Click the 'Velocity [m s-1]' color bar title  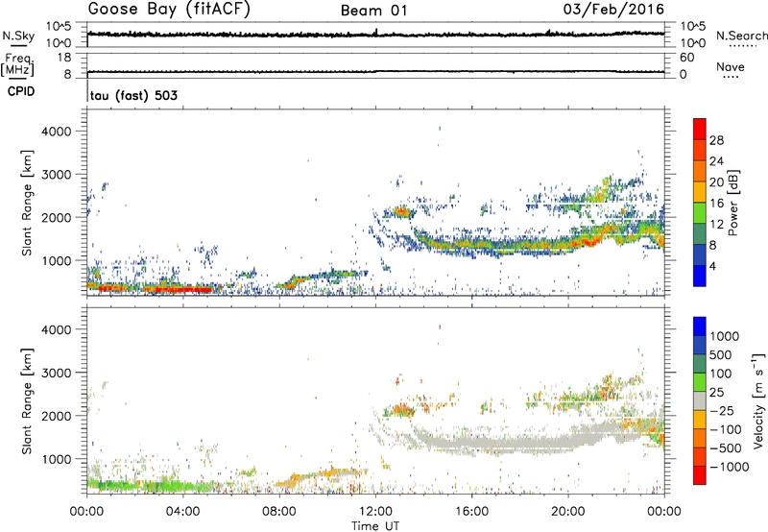point(758,400)
